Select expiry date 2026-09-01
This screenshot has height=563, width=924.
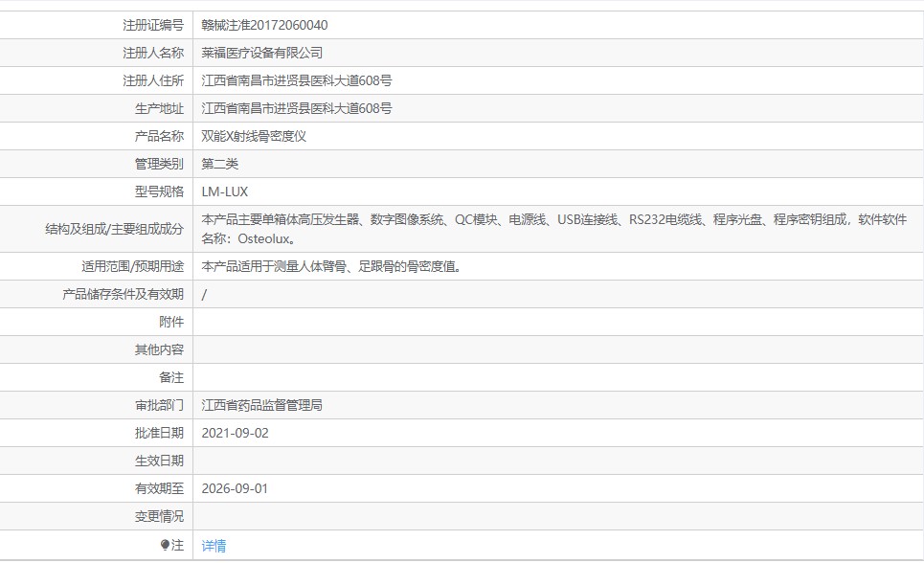tap(235, 488)
